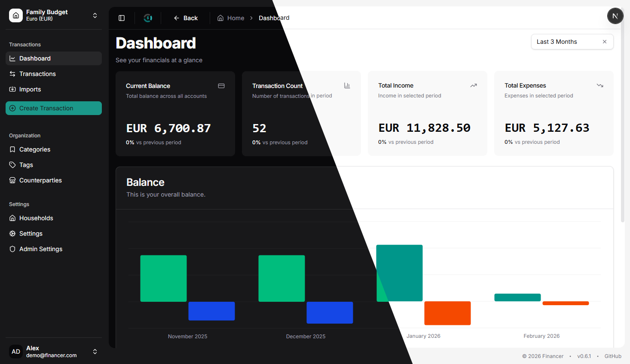Screen dimensions: 630x364
Task: Click the Back arrow button
Action: click(186, 18)
